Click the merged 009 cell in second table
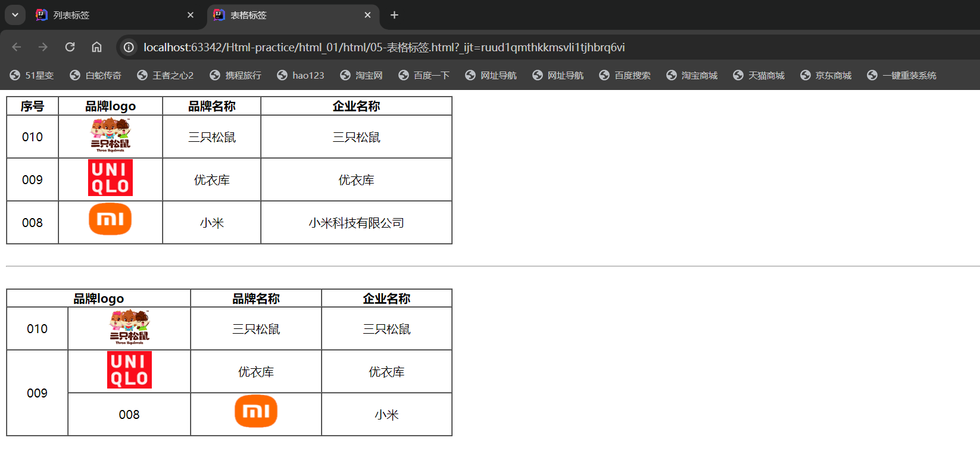Image resolution: width=980 pixels, height=466 pixels. point(37,393)
